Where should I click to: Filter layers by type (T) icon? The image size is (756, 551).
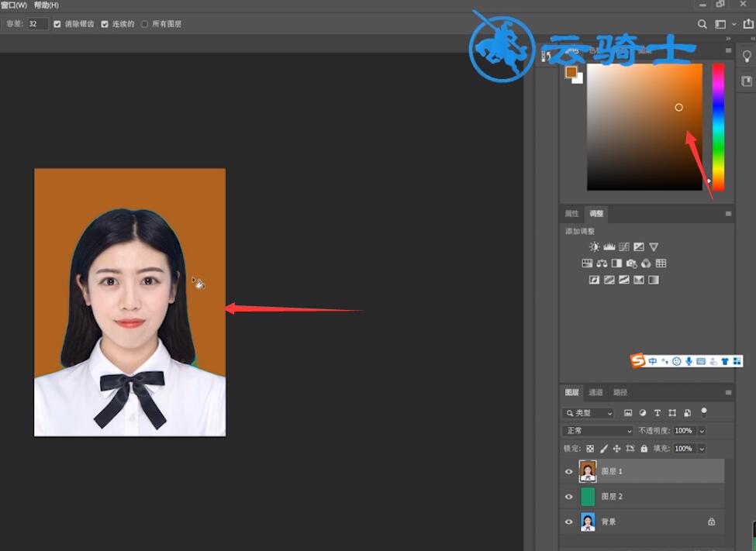pyautogui.click(x=658, y=412)
